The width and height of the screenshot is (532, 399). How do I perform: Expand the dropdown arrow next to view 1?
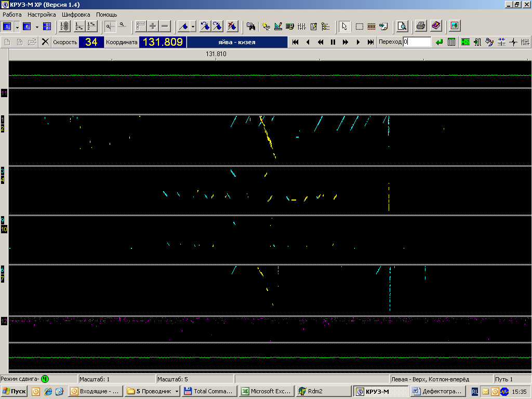click(x=17, y=26)
